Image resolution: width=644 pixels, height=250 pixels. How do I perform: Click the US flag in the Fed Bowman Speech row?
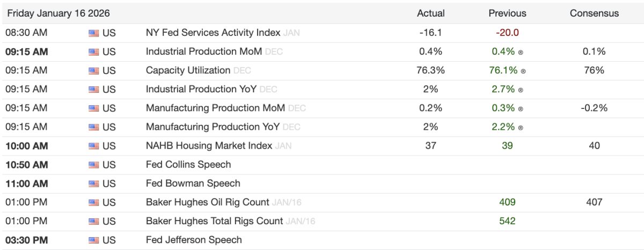point(94,183)
